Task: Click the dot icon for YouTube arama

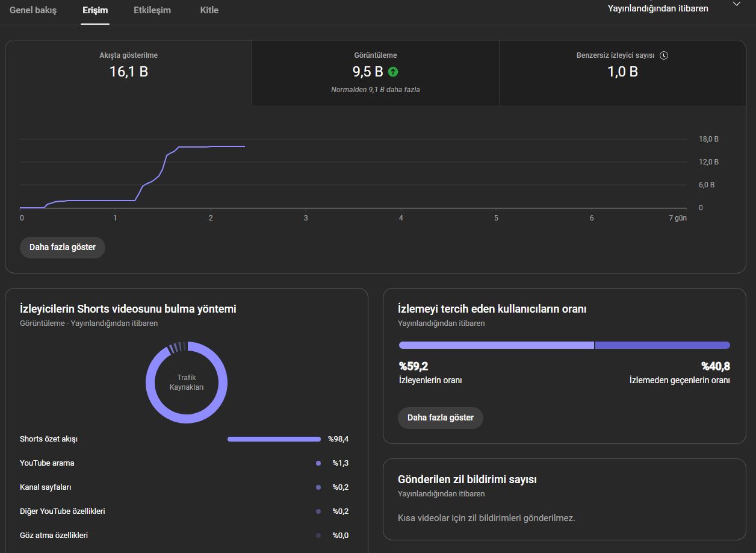Action: 318,463
